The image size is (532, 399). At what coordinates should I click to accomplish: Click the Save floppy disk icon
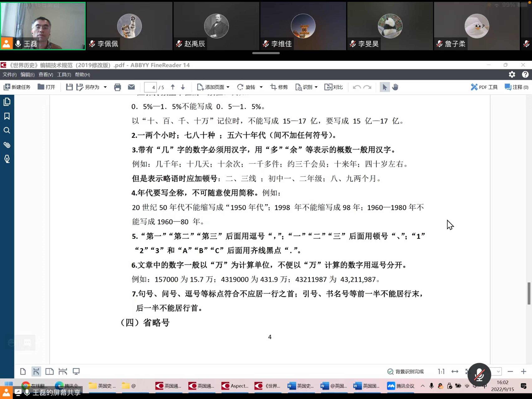(x=69, y=87)
